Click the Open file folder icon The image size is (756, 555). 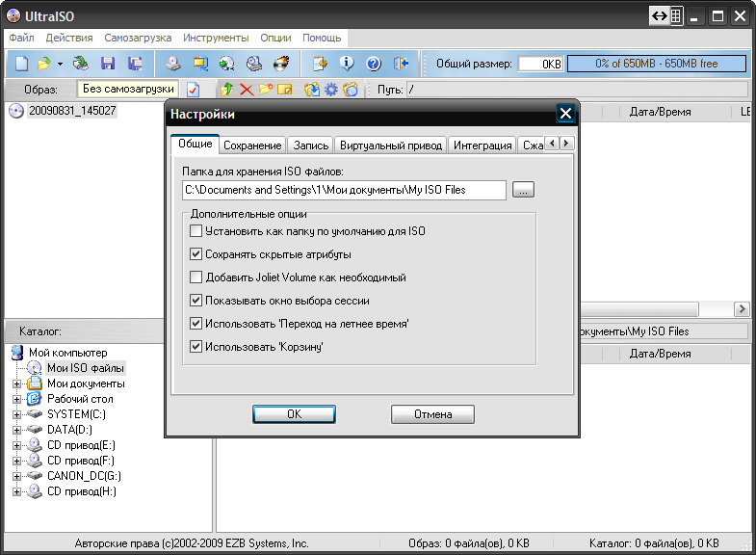pyautogui.click(x=44, y=64)
